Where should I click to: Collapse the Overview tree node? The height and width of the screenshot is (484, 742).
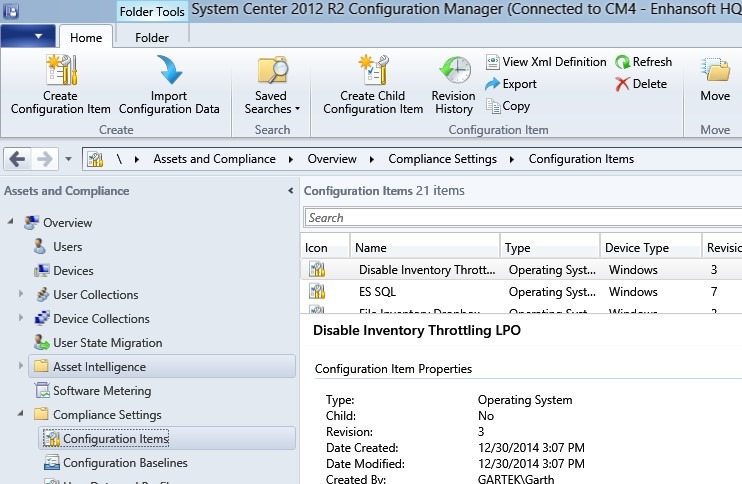tap(10, 222)
